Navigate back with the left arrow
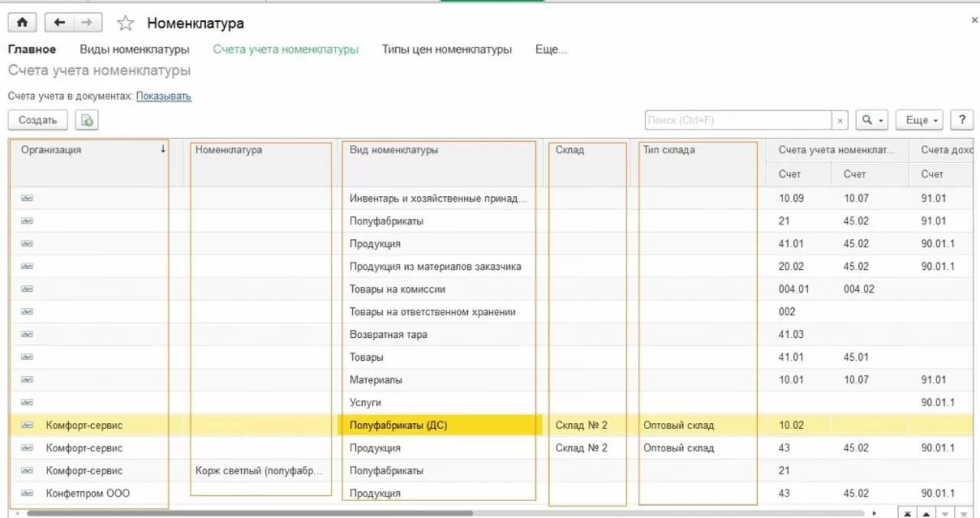The image size is (980, 518). tap(59, 23)
